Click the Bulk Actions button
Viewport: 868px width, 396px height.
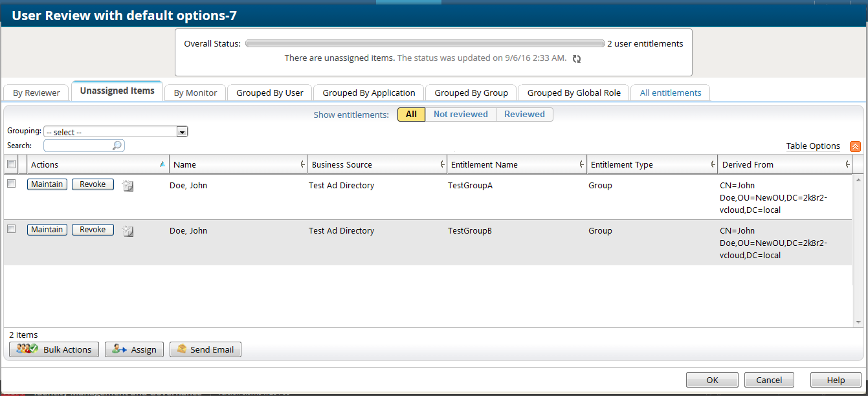click(54, 349)
